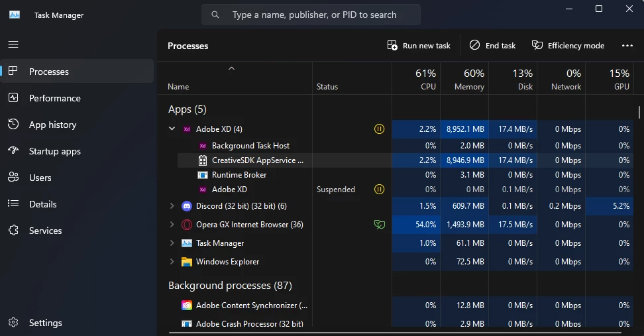This screenshot has height=336, width=644.
Task: Sort by Network column header
Action: pos(561,79)
